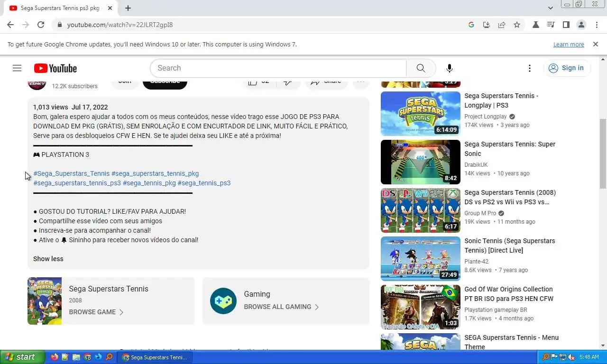Image resolution: width=607 pixels, height=364 pixels.
Task: Open the folder explorer quick launch icon
Action: 76,357
